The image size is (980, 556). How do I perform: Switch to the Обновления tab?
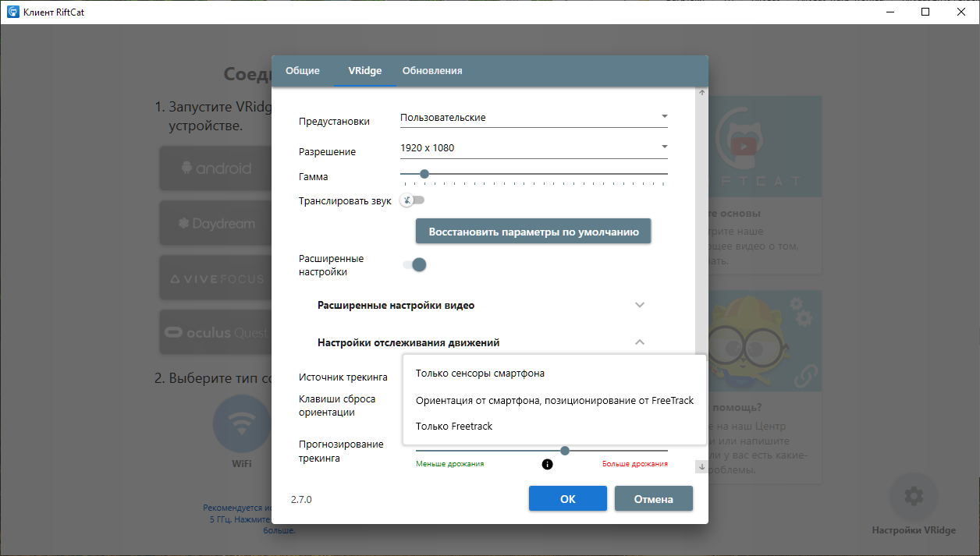coord(432,71)
